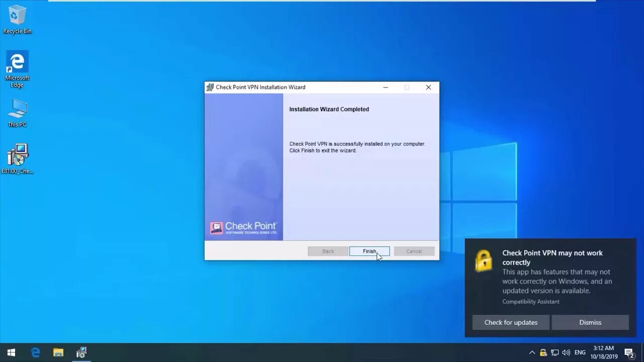Launch Edge from the taskbar
Viewport: 644px width, 362px height.
(35, 352)
